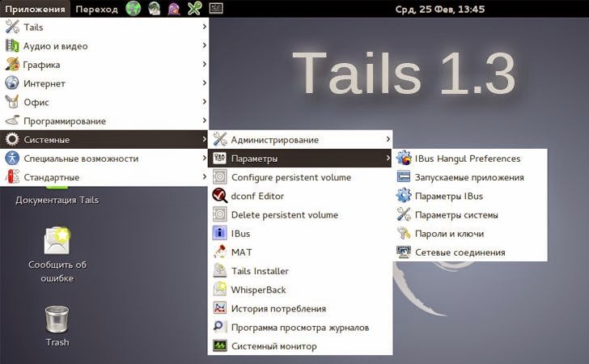
Task: Expand the Программирование submenu arrow
Action: click(x=204, y=121)
